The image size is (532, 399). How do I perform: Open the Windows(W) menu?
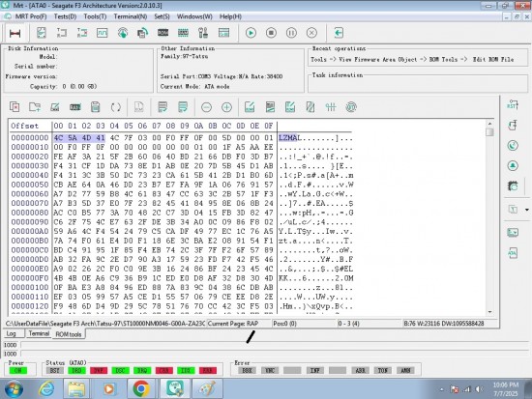(x=194, y=16)
